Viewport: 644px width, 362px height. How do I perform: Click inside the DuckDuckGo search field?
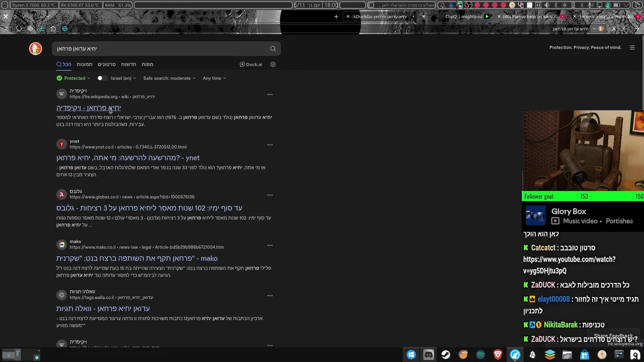tap(160, 49)
